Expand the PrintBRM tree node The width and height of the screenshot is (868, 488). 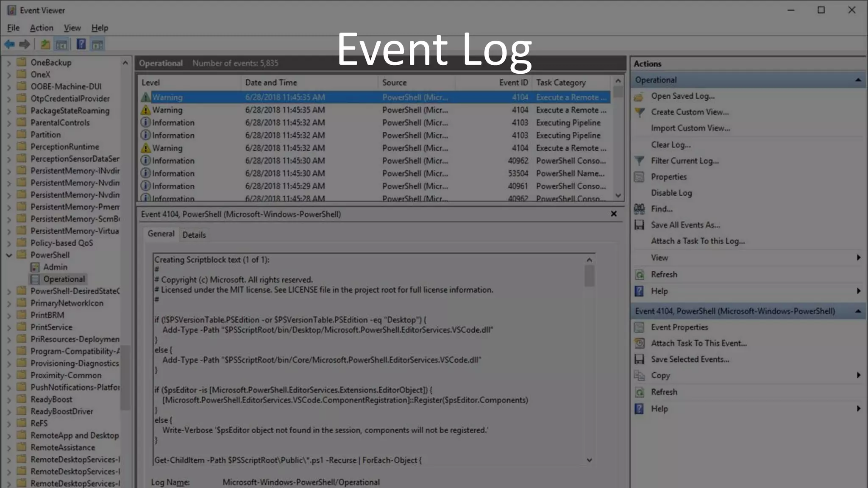(9, 315)
